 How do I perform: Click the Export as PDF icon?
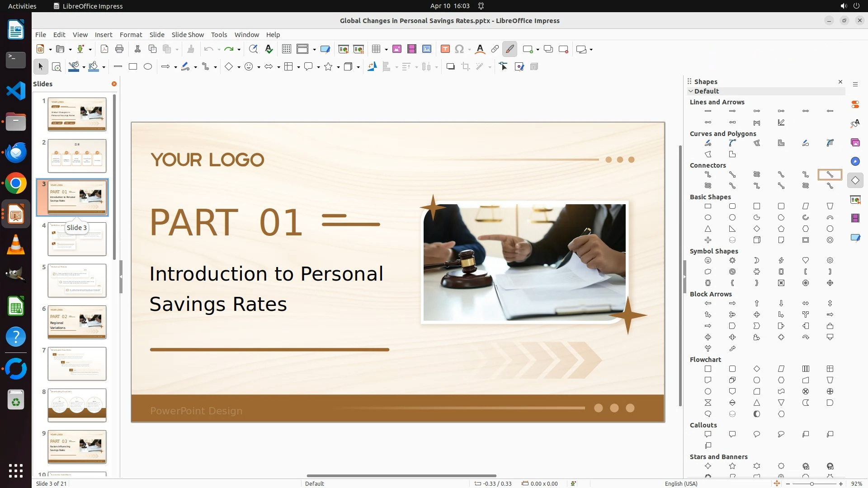point(104,49)
